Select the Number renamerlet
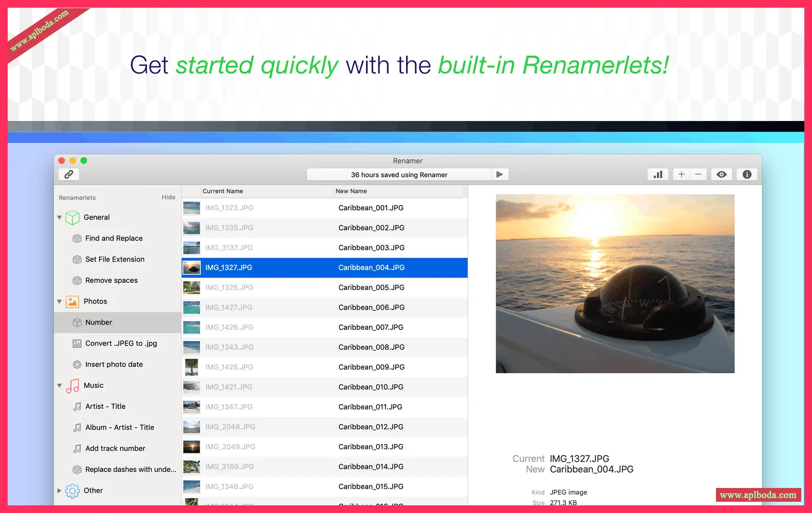This screenshot has height=513, width=812. (x=118, y=323)
